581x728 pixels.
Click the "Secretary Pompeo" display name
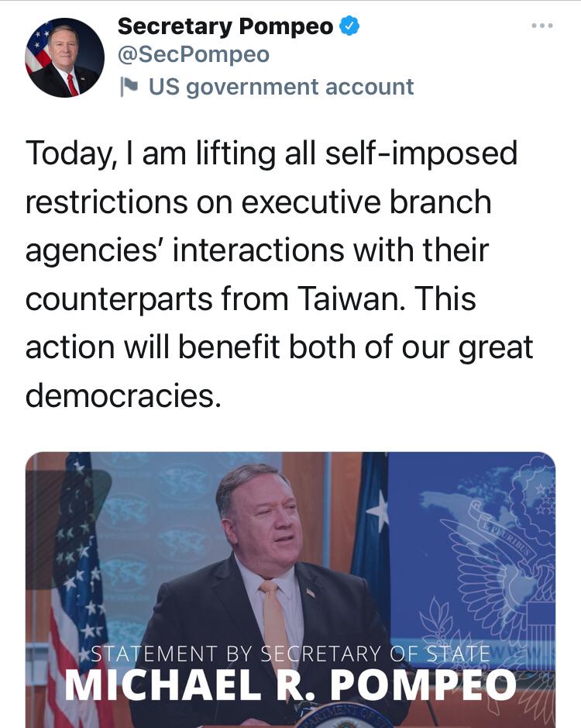[225, 26]
